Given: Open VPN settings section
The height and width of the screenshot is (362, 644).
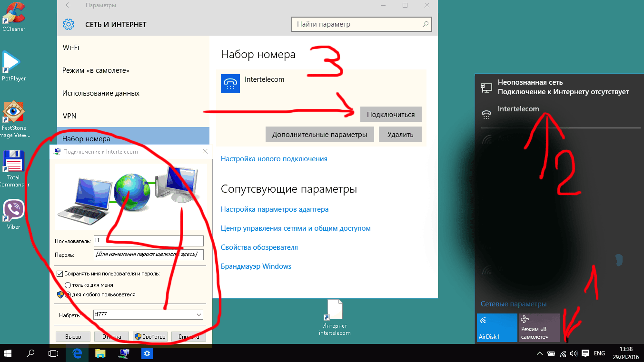Looking at the screenshot, I should (133, 116).
